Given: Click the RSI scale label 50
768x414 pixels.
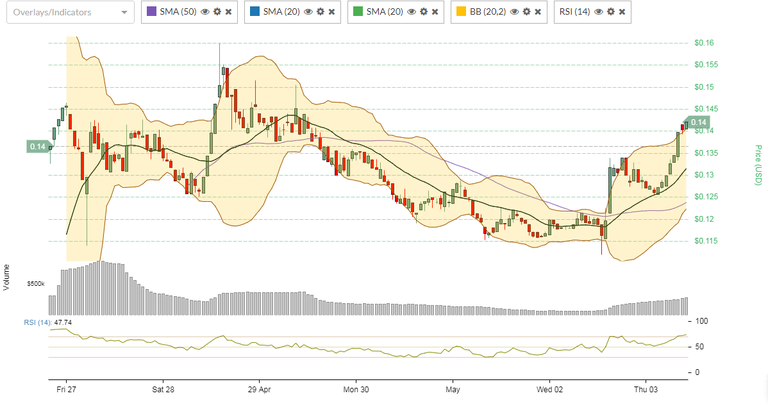Looking at the screenshot, I should coord(700,347).
